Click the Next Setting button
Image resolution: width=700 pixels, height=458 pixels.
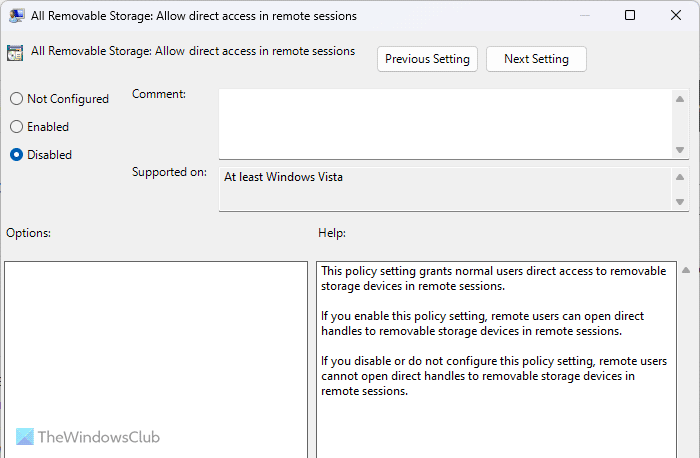(x=536, y=59)
